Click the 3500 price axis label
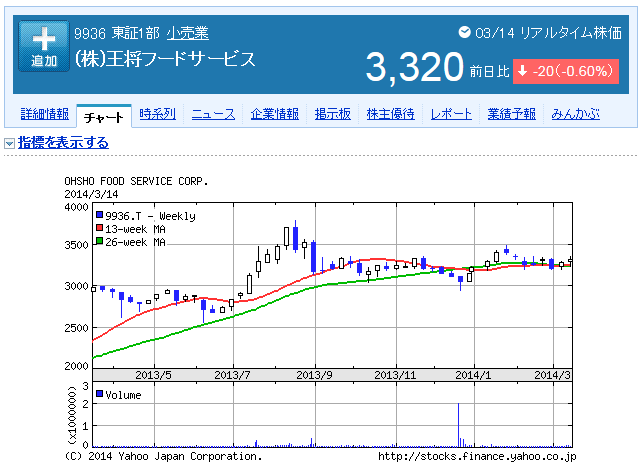Viewport: 642px width, 466px height. click(77, 245)
